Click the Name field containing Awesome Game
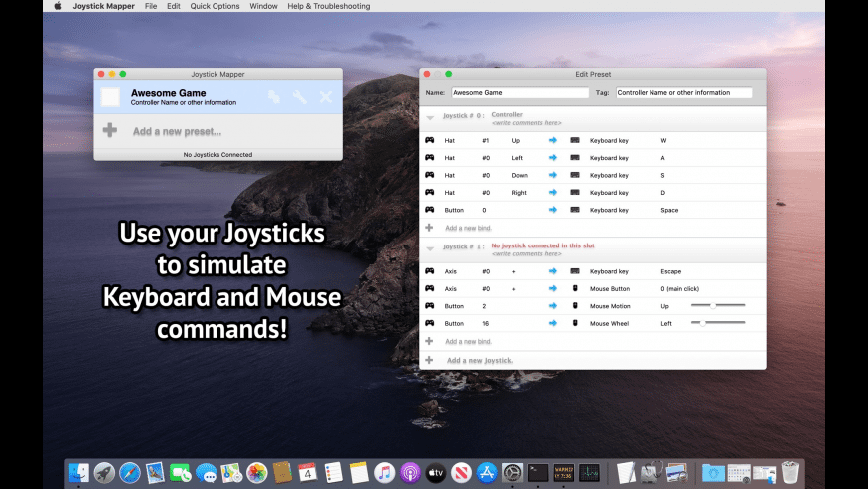The height and width of the screenshot is (489, 868). click(x=520, y=93)
